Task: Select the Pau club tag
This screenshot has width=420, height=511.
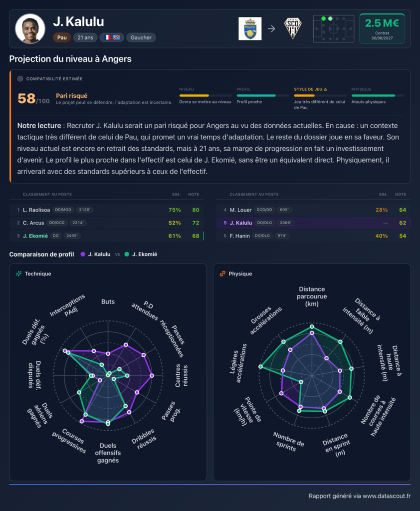Action: point(62,37)
